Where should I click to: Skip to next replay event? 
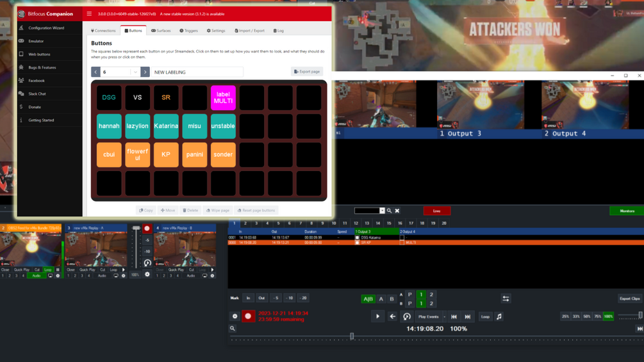point(467,317)
